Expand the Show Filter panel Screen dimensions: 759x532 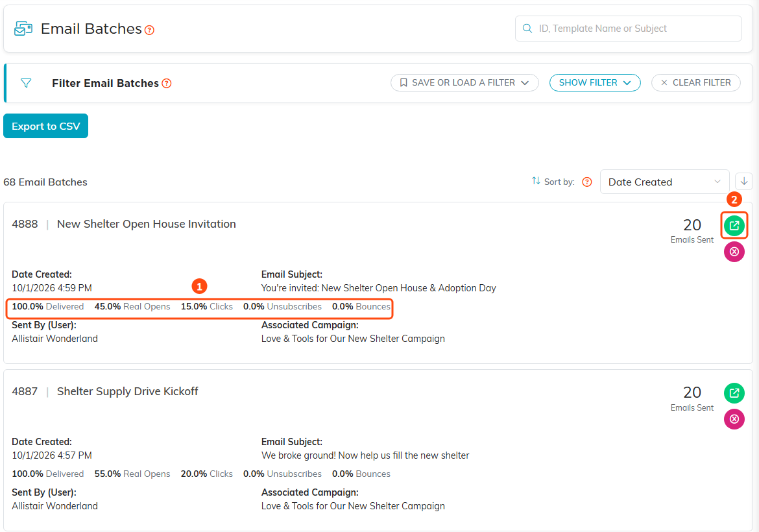[595, 83]
